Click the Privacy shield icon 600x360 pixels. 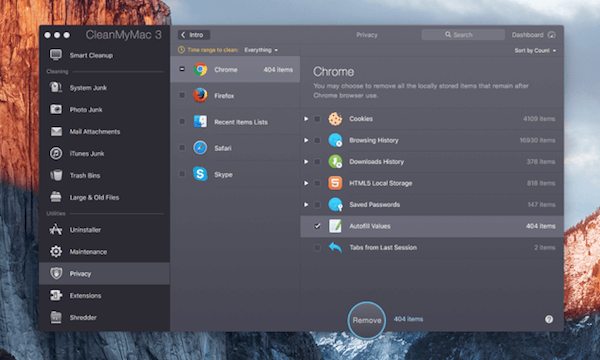coord(56,273)
